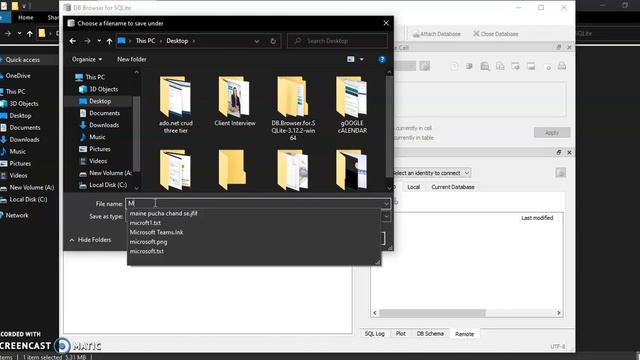Go back in the save dialog
Screen dimensions: 640x360
pos(73,41)
